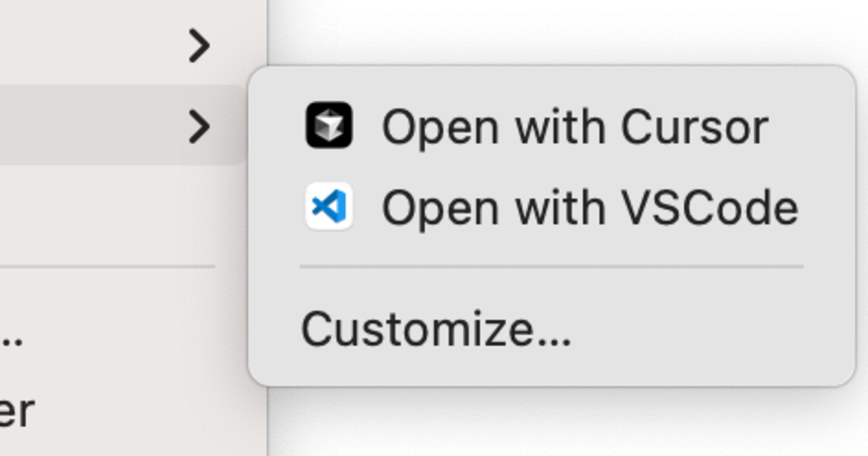This screenshot has height=456, width=868.
Task: Click the word "Open" beside the Cursor icon
Action: point(440,128)
